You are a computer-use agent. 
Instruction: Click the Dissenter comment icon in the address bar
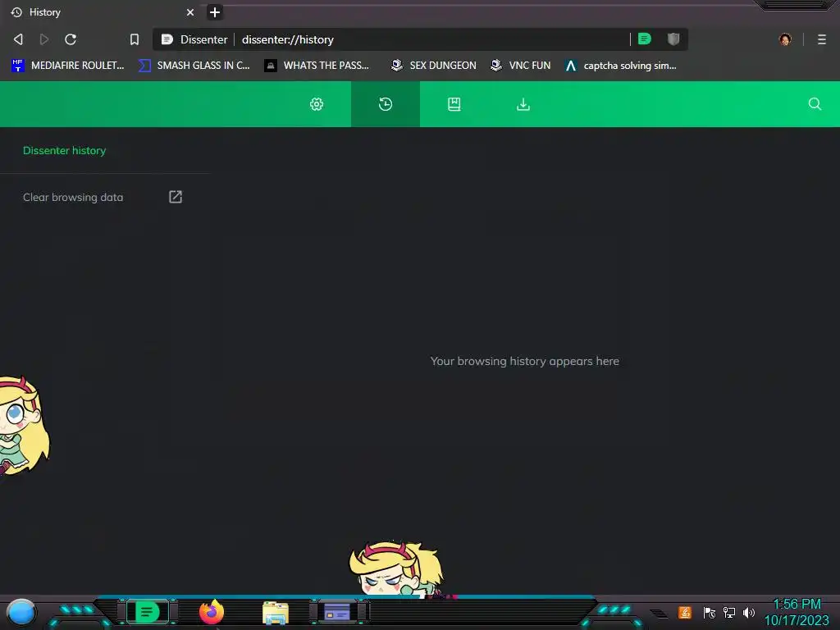click(x=645, y=39)
